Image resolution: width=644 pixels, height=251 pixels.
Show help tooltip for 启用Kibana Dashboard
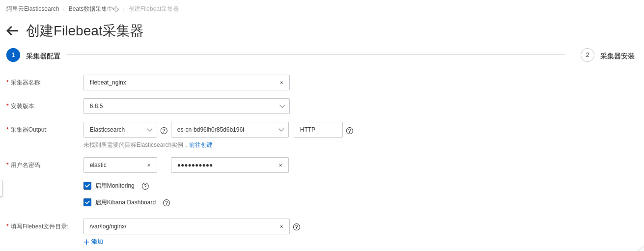(167, 203)
